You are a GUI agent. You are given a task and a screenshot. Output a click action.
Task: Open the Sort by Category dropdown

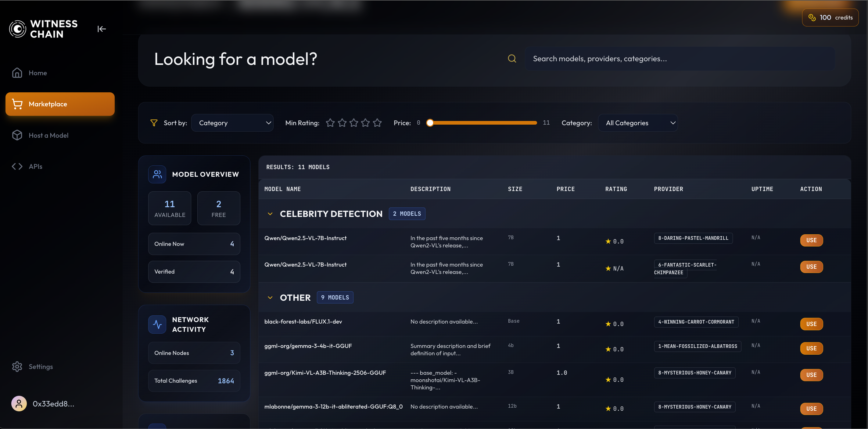[x=232, y=123]
